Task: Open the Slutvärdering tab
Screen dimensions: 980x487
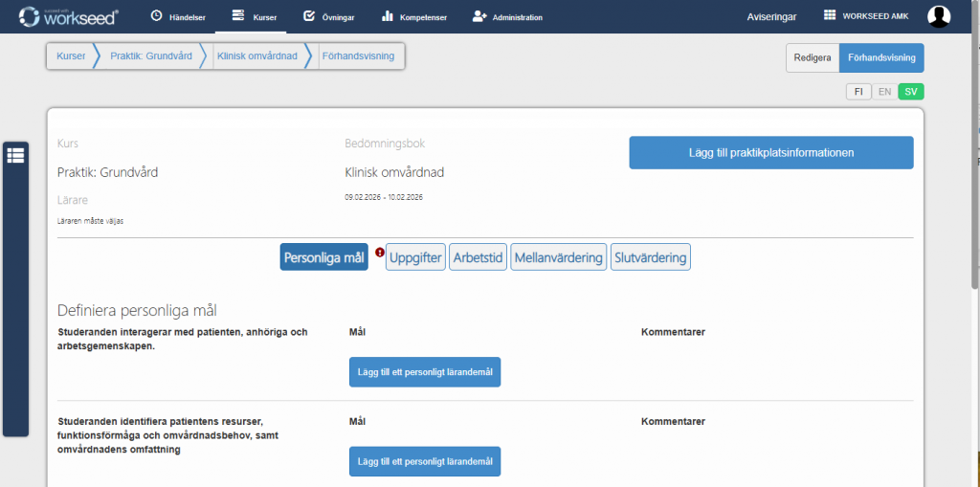Action: tap(650, 257)
